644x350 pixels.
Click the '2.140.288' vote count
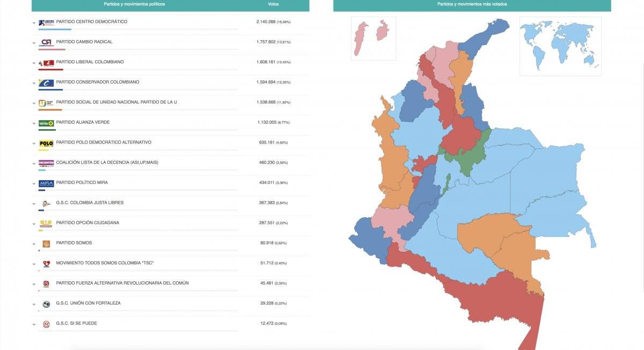point(266,21)
